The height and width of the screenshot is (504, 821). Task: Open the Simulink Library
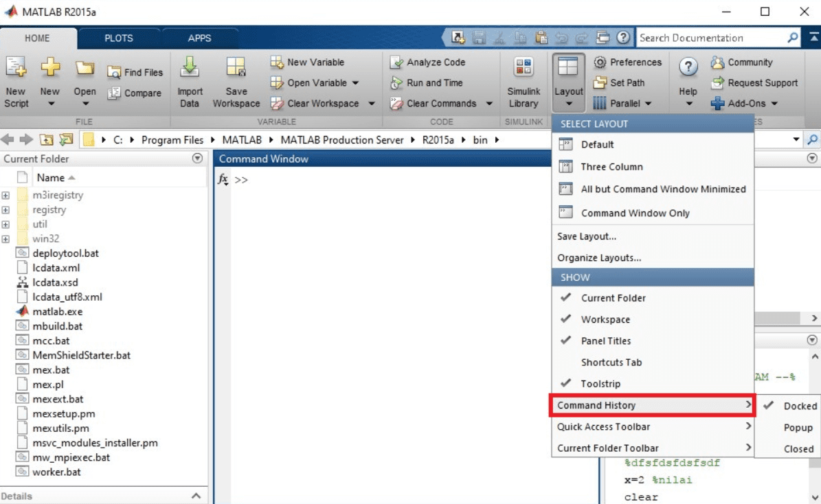tap(524, 82)
